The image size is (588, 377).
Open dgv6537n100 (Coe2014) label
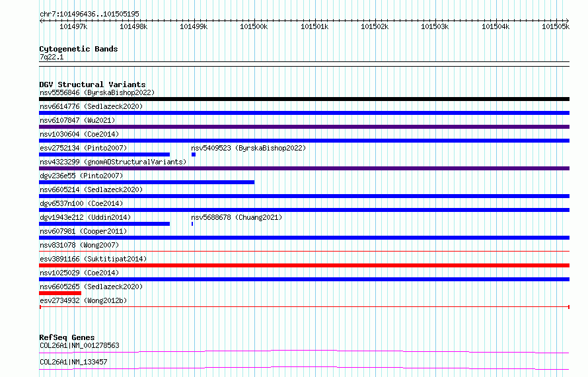tap(81, 203)
